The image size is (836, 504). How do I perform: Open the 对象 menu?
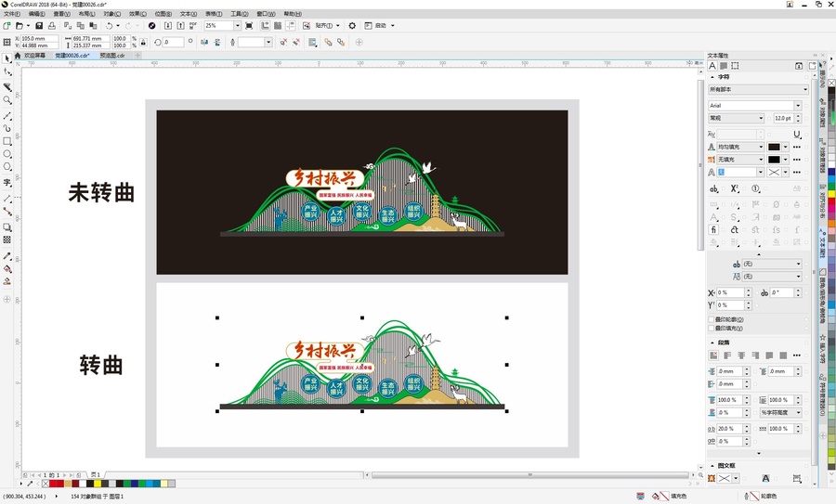pyautogui.click(x=111, y=14)
